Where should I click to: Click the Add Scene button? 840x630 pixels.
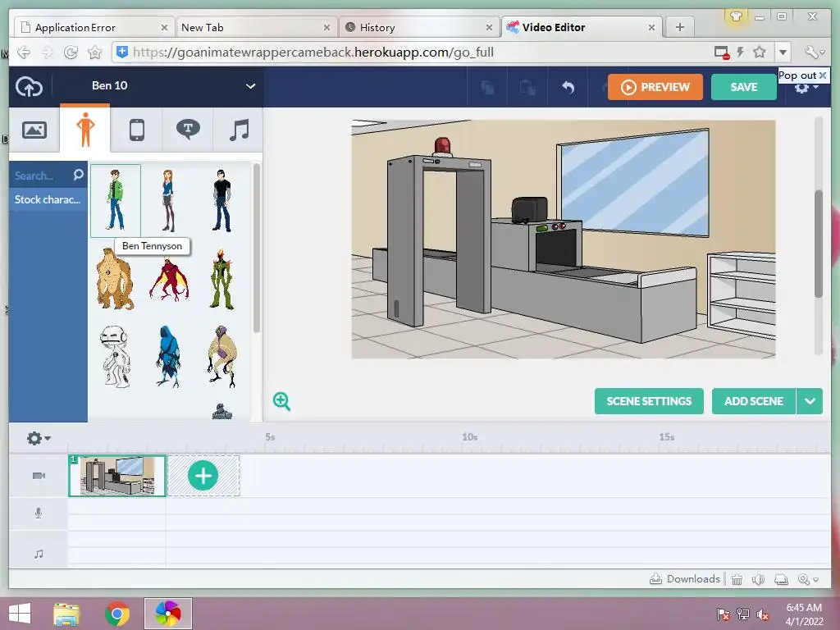754,401
